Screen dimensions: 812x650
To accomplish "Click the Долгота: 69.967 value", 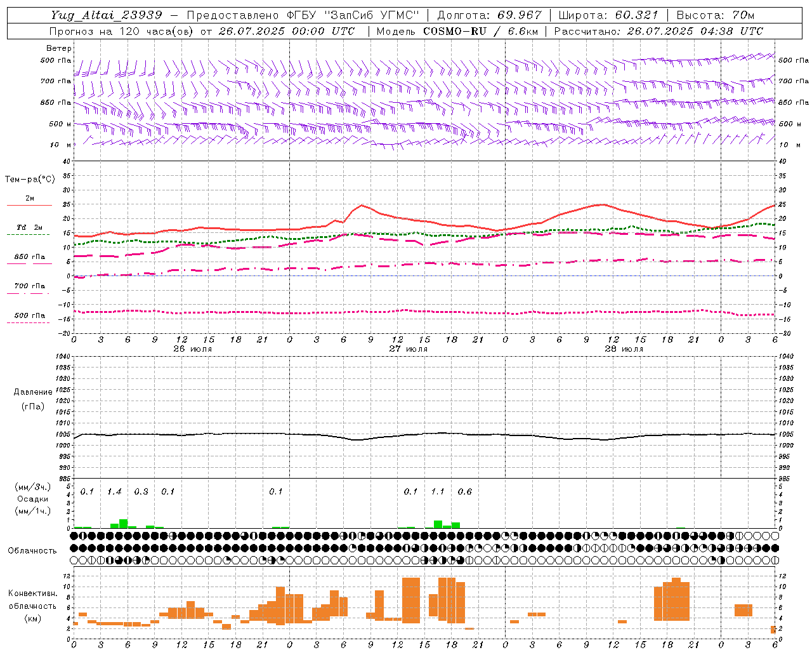I will pyautogui.click(x=490, y=15).
